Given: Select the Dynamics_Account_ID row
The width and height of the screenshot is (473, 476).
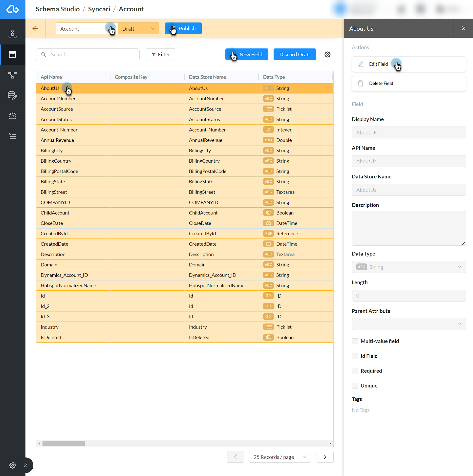Looking at the screenshot, I should [x=185, y=275].
